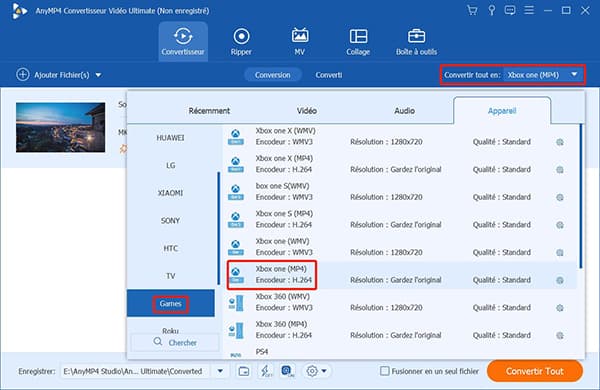The width and height of the screenshot is (600, 390).
Task: Choose box one S(WMV) profile
Action: [x=399, y=192]
